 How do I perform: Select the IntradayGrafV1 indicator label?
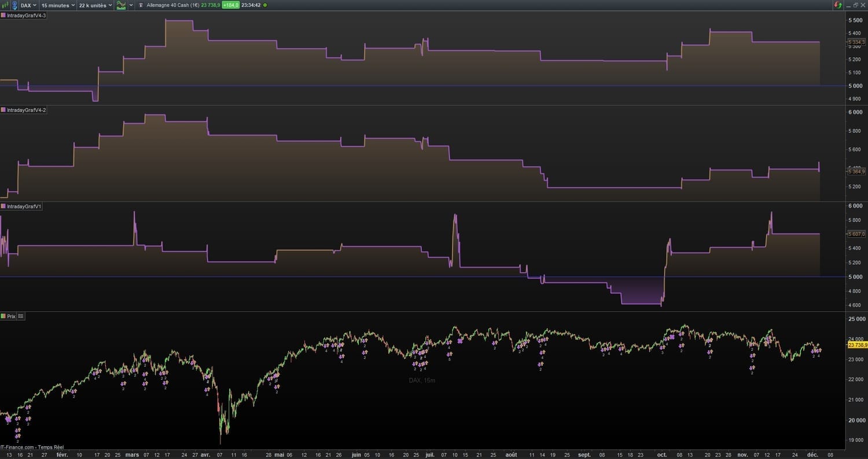[x=24, y=206]
